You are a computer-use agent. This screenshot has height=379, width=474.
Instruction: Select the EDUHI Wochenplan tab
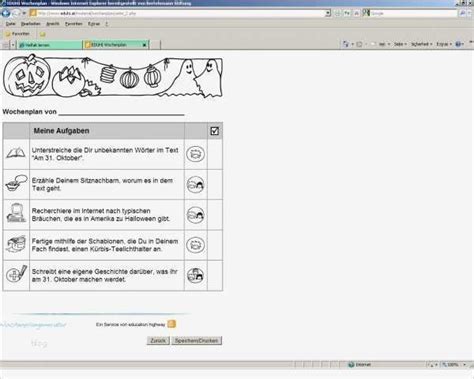tap(112, 45)
